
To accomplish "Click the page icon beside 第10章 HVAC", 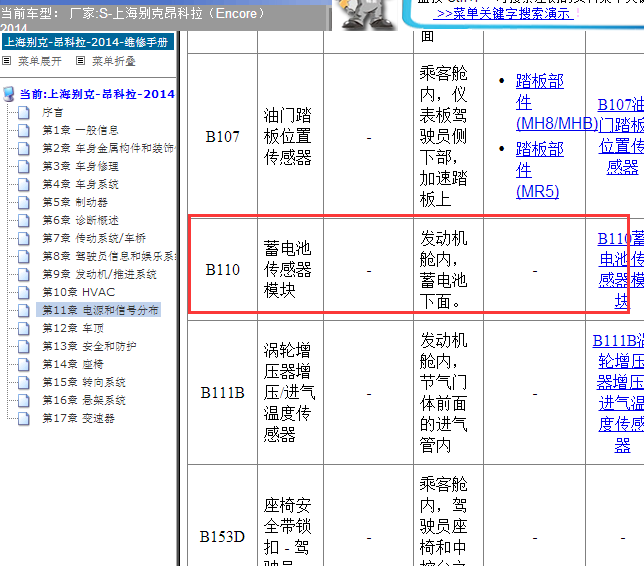I will (24, 292).
